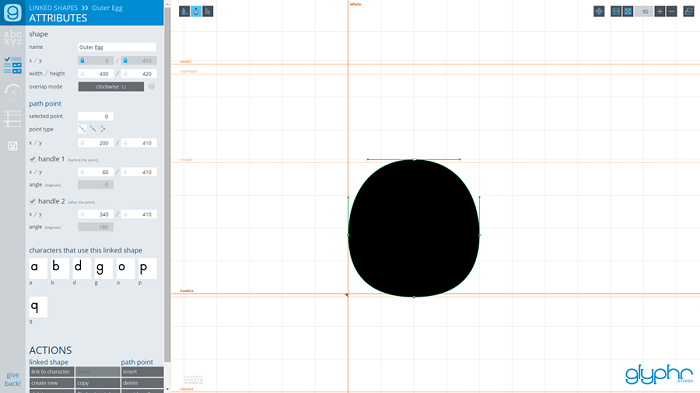The image size is (700, 393).
Task: Select the path edit pen tool
Action: coord(196,12)
